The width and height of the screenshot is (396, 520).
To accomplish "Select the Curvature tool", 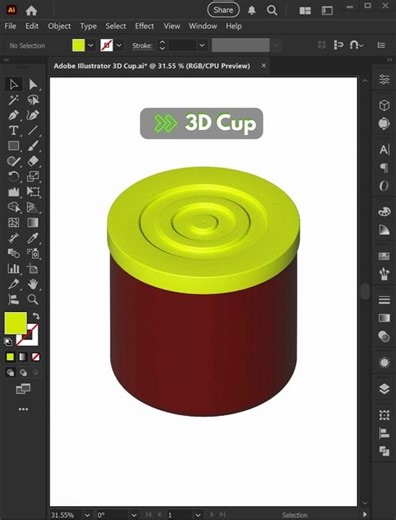I will click(x=33, y=115).
